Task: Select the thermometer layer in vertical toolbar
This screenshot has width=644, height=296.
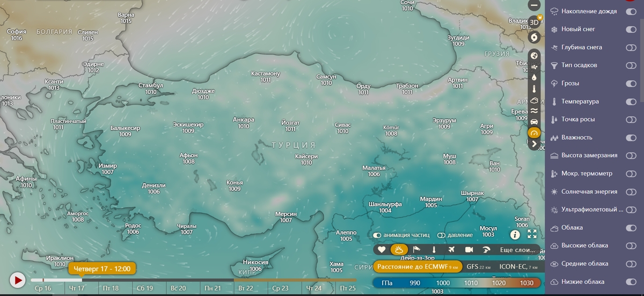Action: tap(534, 89)
